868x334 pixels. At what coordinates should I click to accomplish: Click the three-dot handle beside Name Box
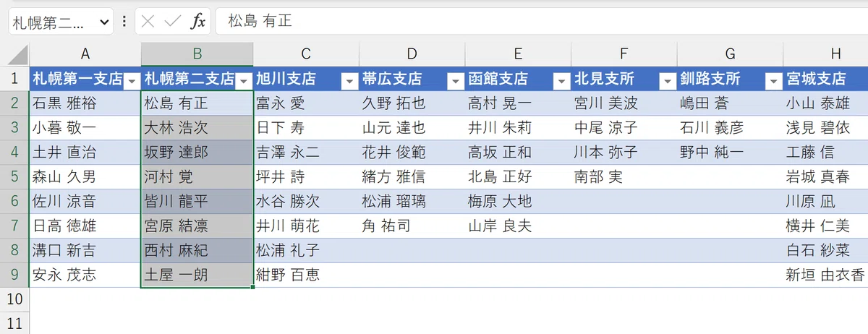click(124, 22)
